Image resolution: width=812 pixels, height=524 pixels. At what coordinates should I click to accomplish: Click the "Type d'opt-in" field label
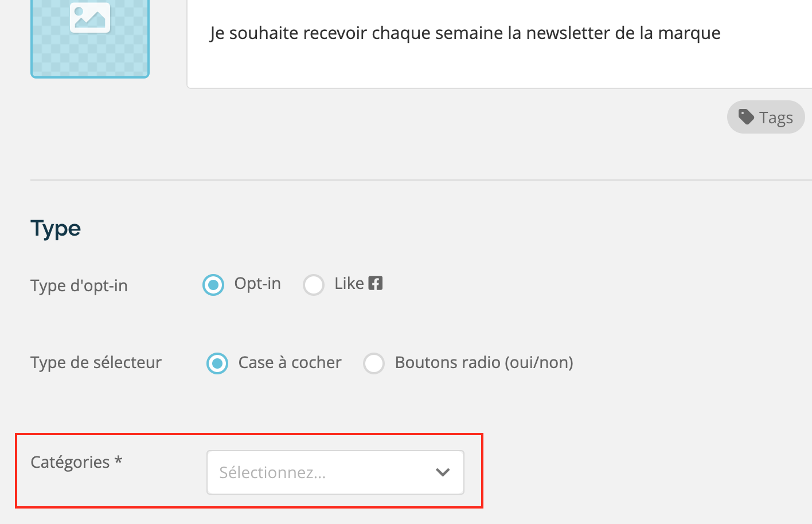(x=79, y=286)
